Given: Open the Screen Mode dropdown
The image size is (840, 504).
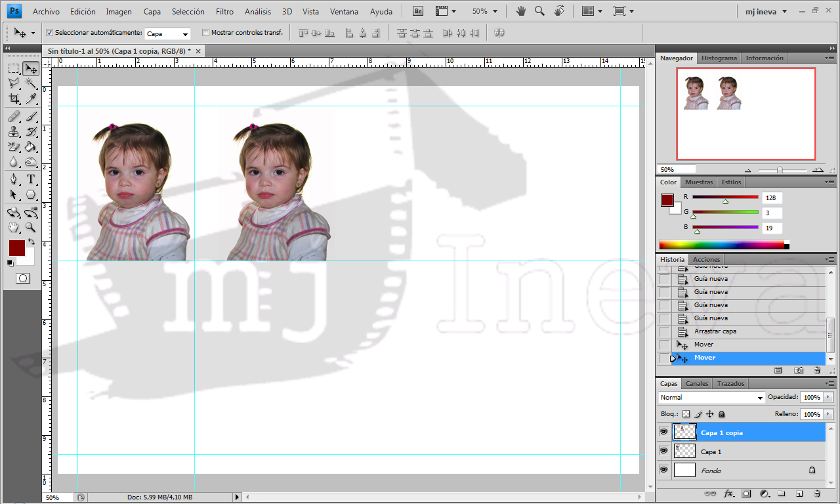Looking at the screenshot, I should pyautogui.click(x=623, y=11).
